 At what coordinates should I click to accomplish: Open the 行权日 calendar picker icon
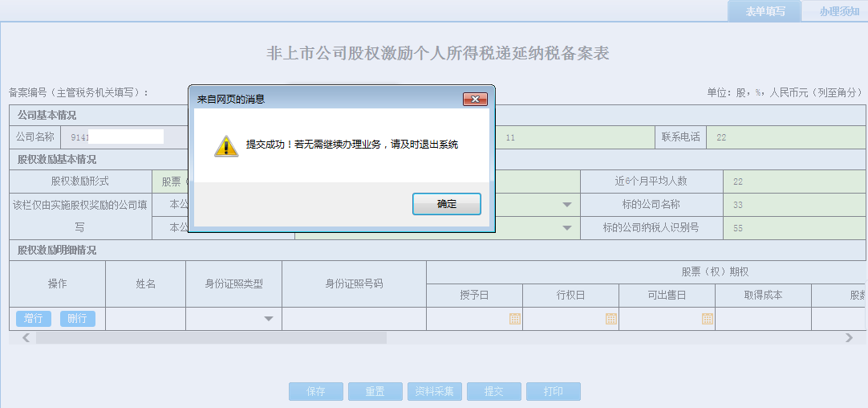coord(610,319)
